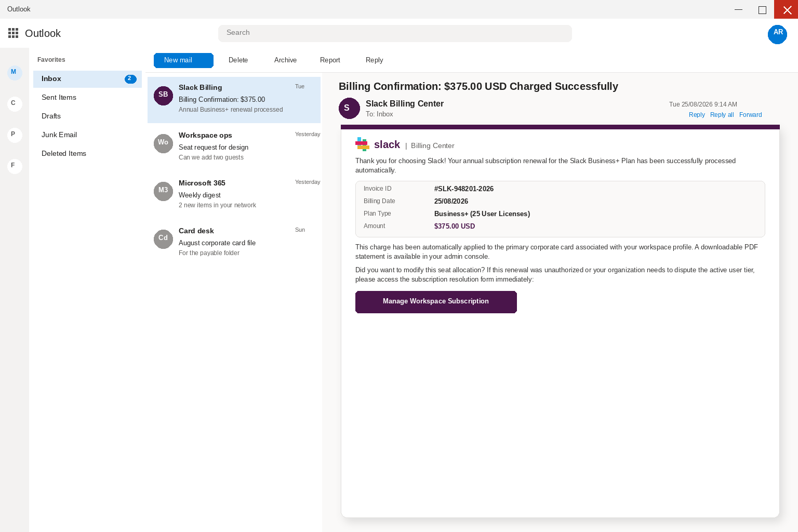Click the amount $375.00 USD
The width and height of the screenshot is (798, 532).
coord(455,226)
